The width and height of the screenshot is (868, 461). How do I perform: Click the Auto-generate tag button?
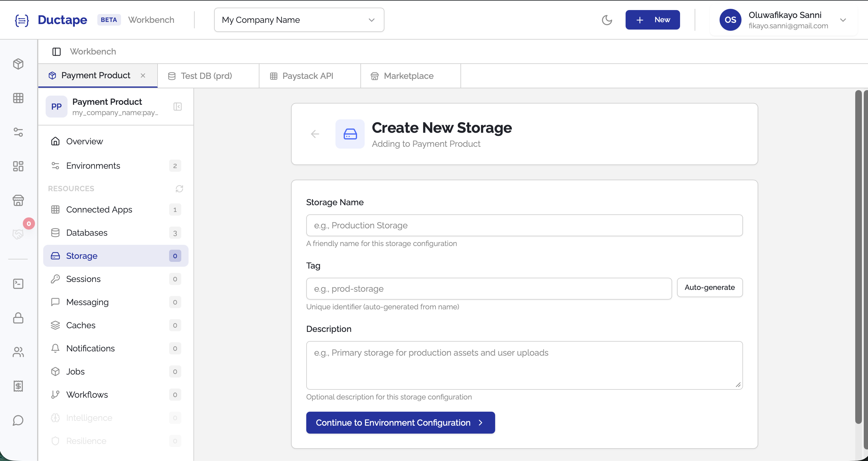pyautogui.click(x=709, y=287)
